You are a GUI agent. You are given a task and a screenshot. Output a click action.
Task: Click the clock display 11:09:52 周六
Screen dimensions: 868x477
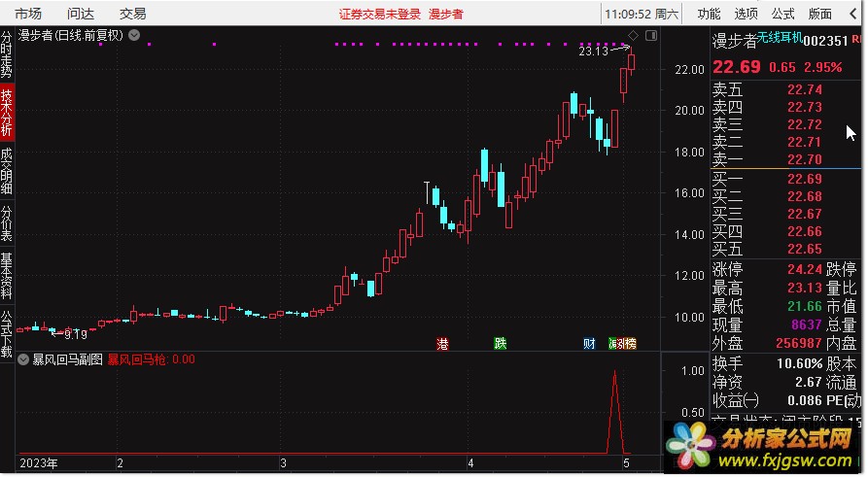tap(642, 14)
